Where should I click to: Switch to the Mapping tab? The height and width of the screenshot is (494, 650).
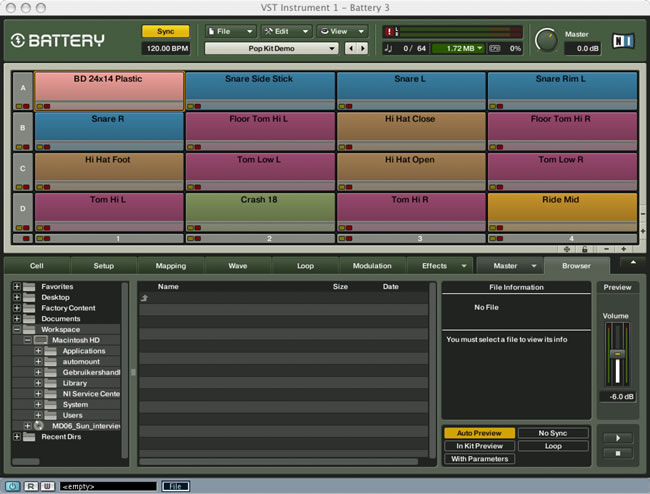pos(171,266)
